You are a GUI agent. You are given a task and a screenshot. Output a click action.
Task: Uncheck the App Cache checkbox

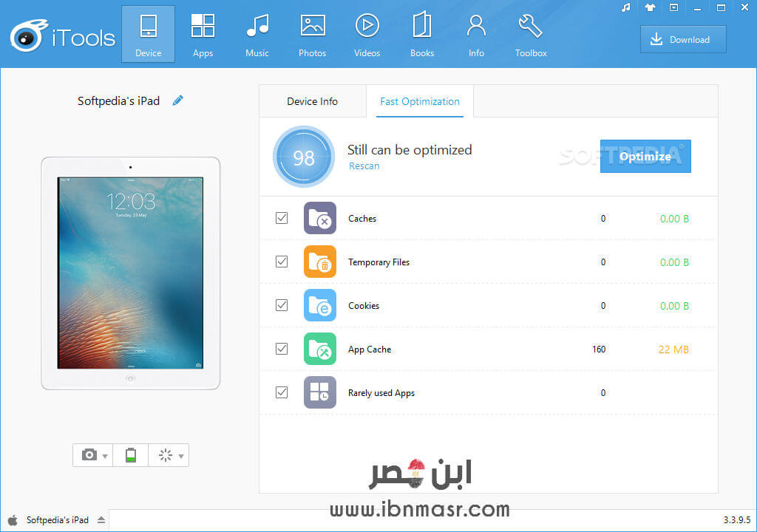coord(282,349)
